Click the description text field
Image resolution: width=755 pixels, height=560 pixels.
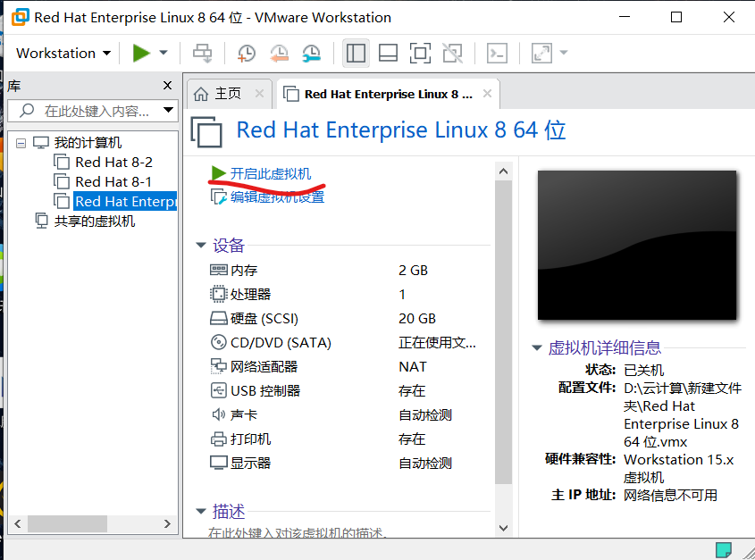[x=298, y=532]
